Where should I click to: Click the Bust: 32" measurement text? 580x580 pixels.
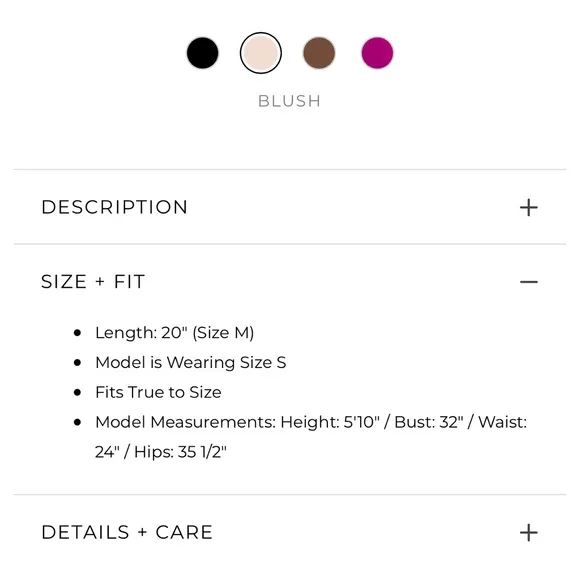[x=429, y=422]
